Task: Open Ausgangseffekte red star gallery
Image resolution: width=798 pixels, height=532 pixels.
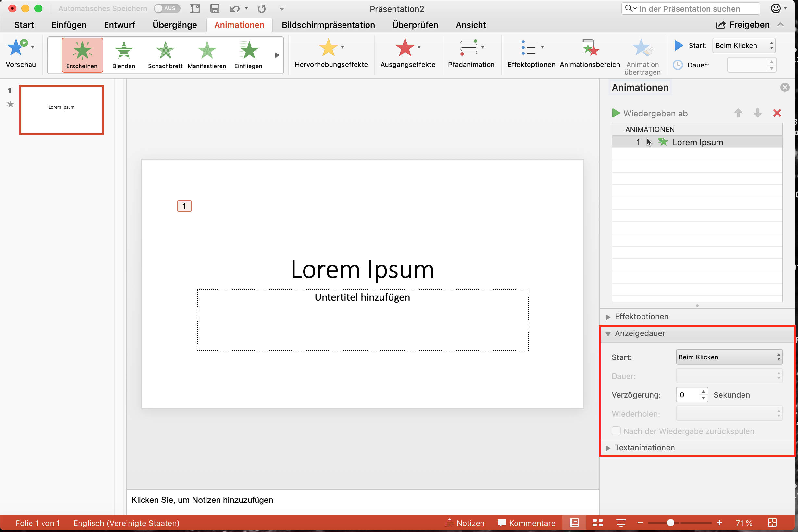Action: tap(405, 47)
